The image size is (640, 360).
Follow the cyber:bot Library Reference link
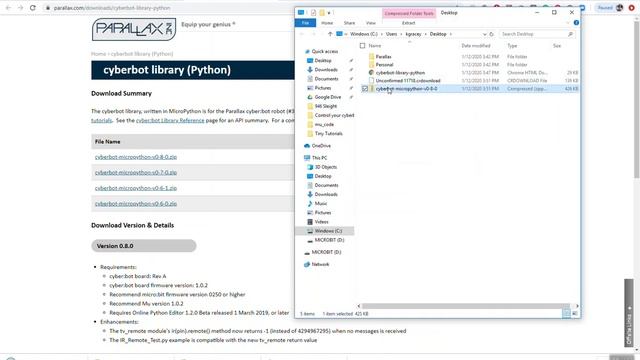tap(170, 120)
